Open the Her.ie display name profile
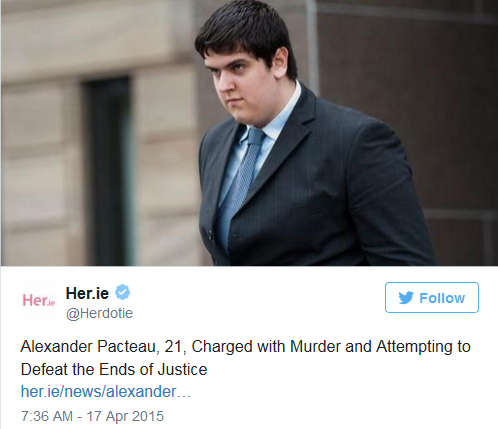This screenshot has height=429, width=498. 87,293
